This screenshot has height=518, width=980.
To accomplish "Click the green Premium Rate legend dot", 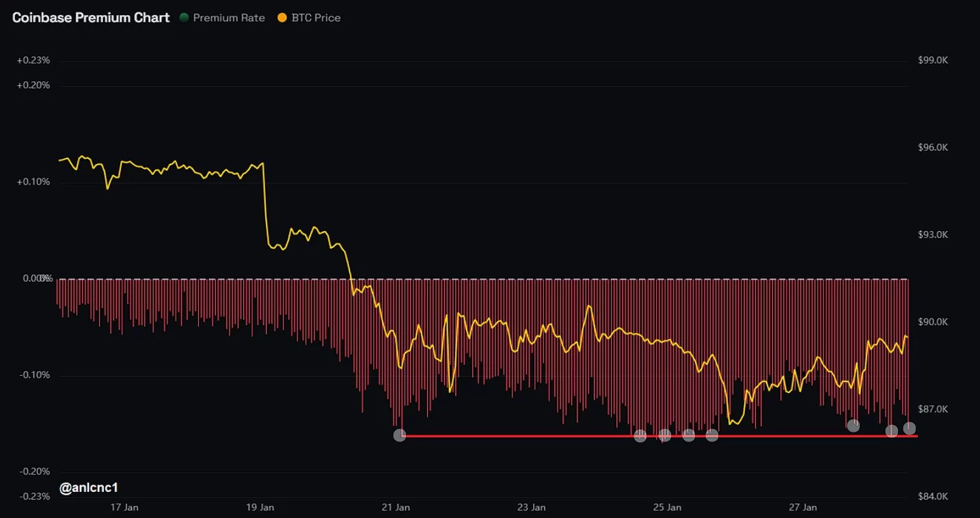I will [184, 18].
